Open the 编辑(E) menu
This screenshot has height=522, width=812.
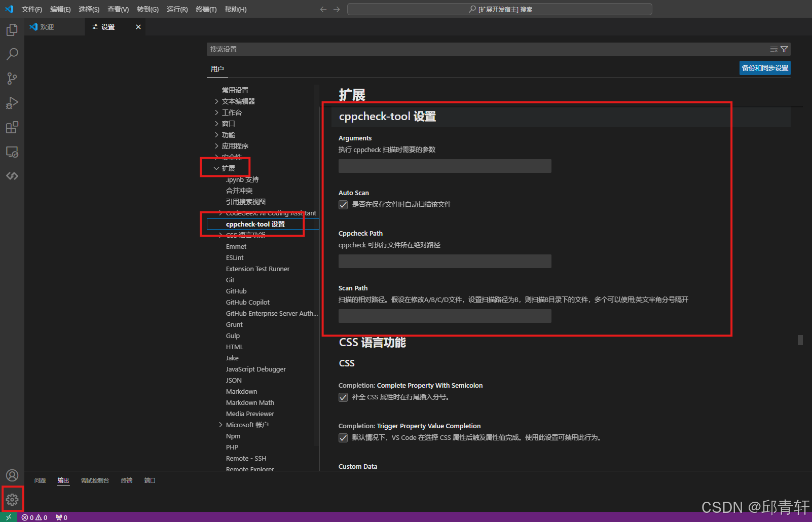point(60,9)
